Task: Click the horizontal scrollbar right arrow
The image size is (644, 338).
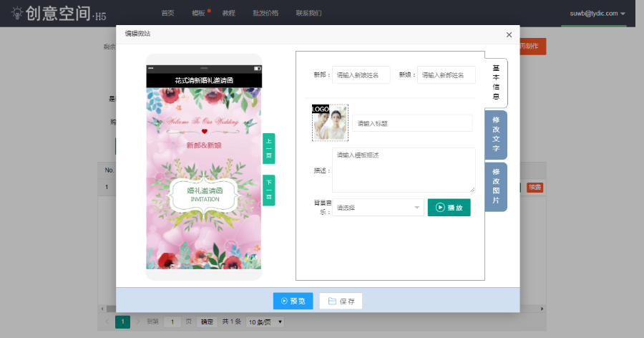Action: tap(542, 309)
